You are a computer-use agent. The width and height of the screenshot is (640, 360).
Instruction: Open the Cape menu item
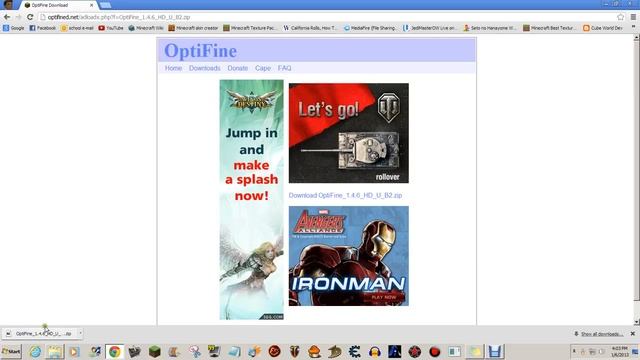click(x=263, y=68)
